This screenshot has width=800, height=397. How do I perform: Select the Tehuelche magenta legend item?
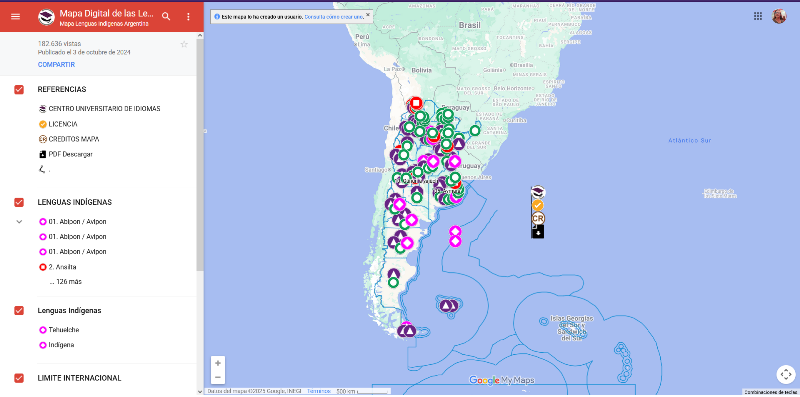59,330
